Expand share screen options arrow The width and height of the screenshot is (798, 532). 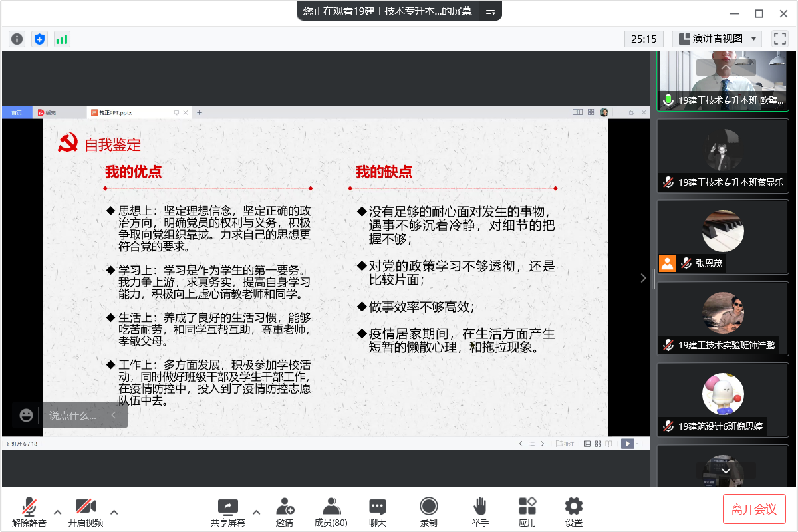(257, 512)
